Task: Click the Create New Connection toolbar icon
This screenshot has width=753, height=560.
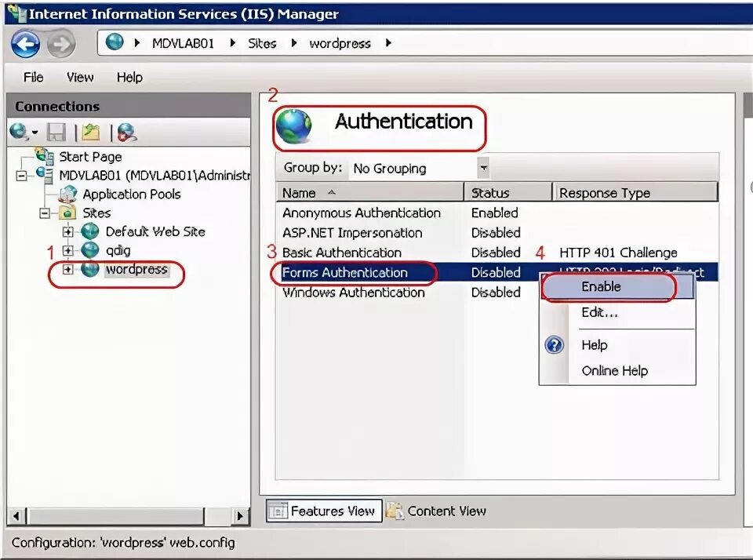Action: tap(18, 132)
